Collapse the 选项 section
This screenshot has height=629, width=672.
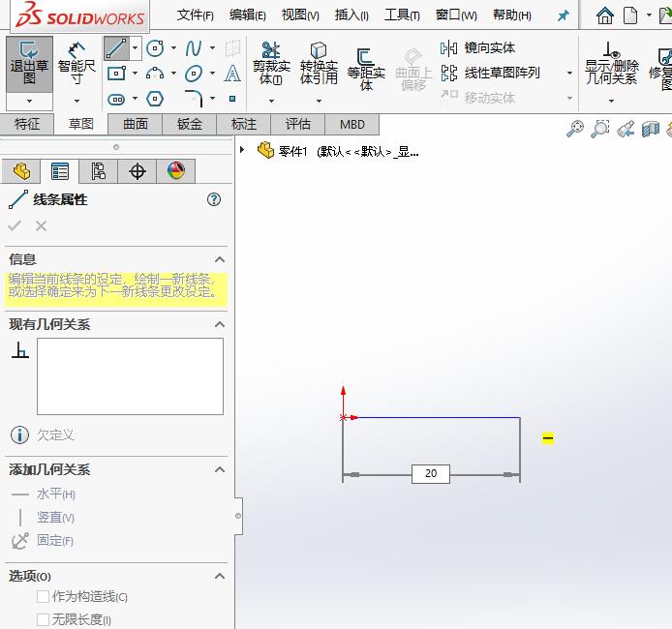tap(220, 576)
